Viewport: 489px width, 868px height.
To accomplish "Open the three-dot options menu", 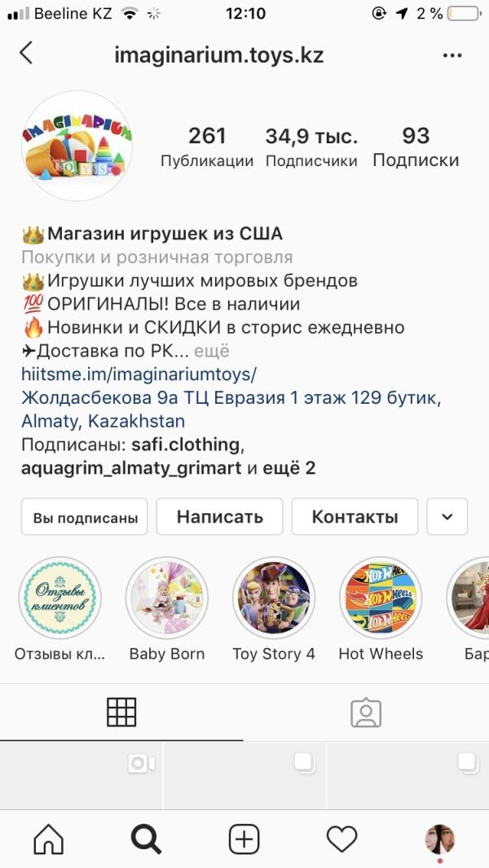I will click(452, 55).
